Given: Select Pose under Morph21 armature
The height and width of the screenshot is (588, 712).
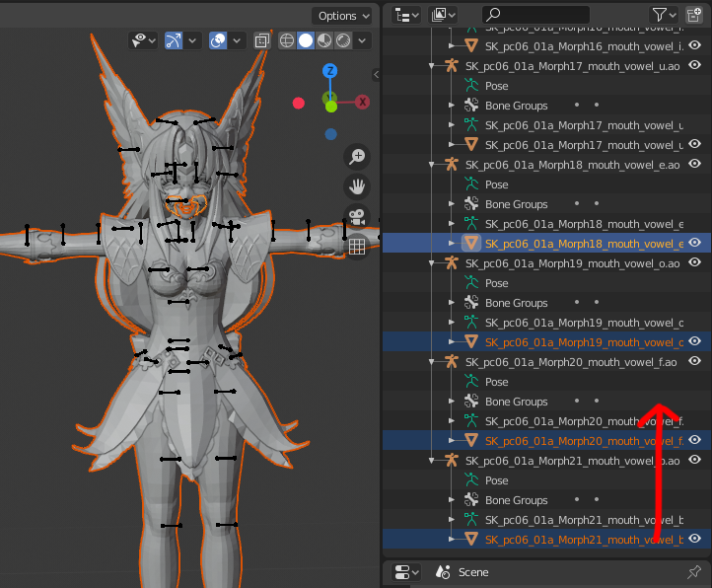Looking at the screenshot, I should tap(496, 480).
